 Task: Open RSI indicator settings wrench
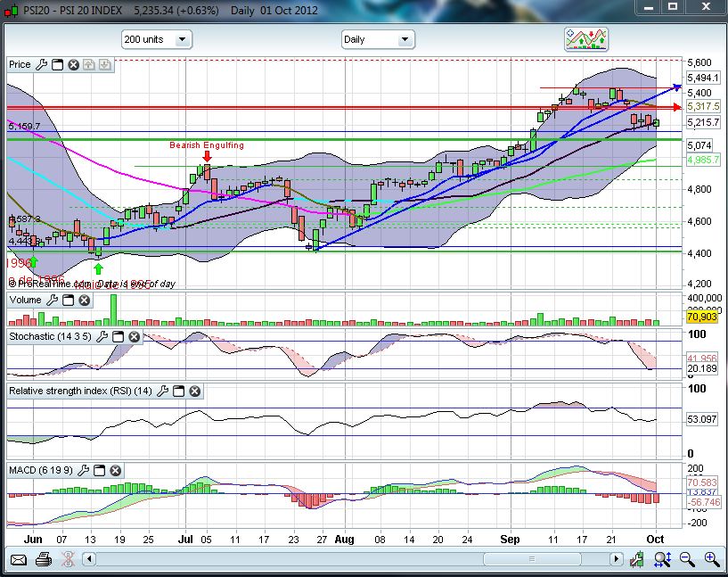click(x=163, y=392)
